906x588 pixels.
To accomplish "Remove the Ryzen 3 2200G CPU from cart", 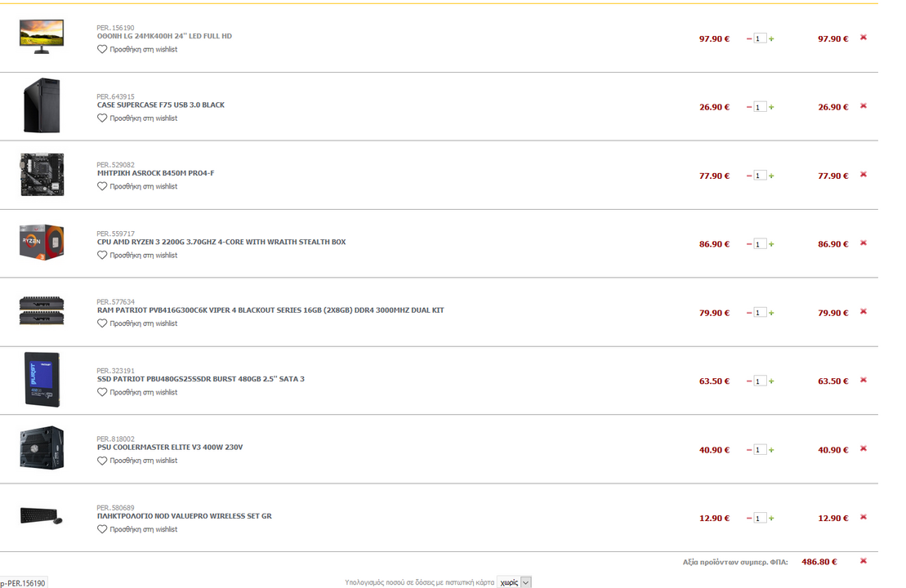I will [x=864, y=243].
